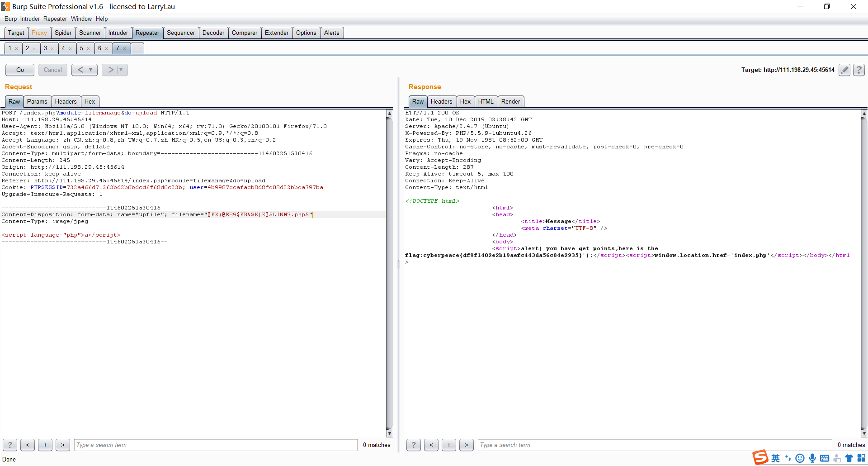Close Repeater tab 2
868x466 pixels.
click(34, 49)
